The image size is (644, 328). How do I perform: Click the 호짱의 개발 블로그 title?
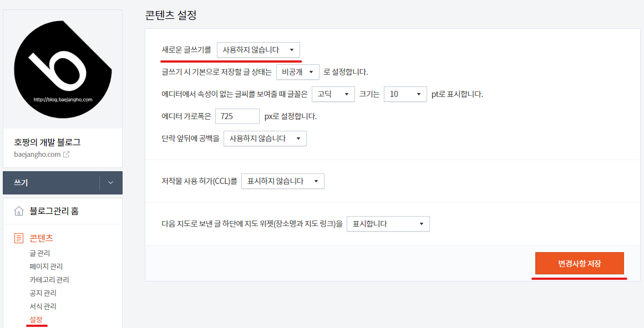[47, 142]
